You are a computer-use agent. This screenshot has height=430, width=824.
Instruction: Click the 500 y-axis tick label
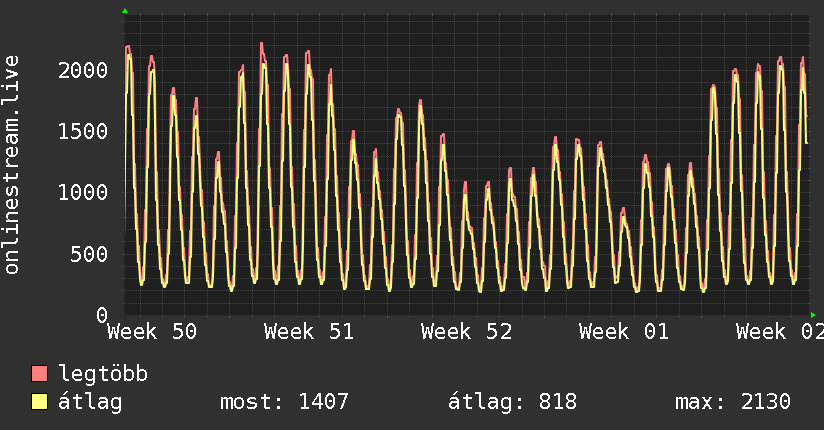coord(89,254)
